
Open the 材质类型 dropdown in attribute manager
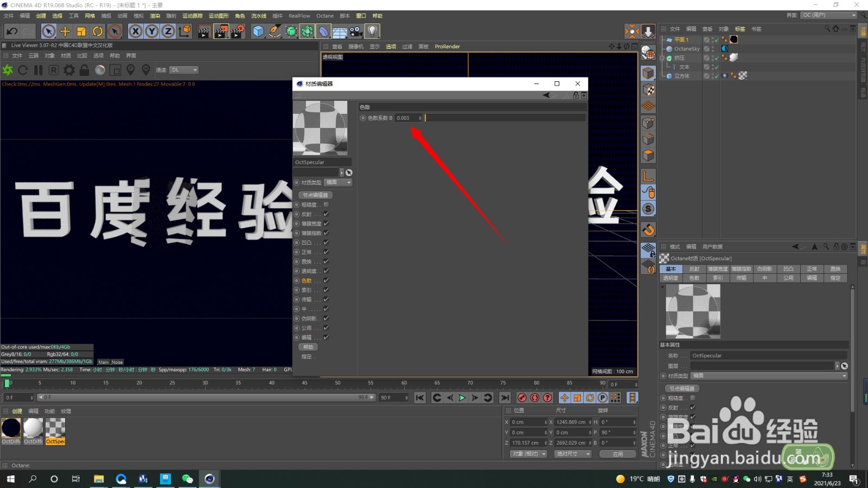pos(769,376)
